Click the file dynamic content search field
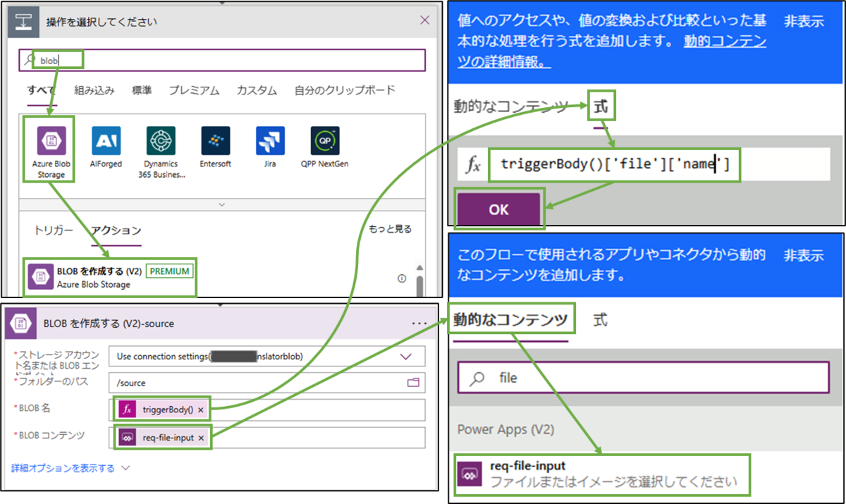 pyautogui.click(x=644, y=378)
